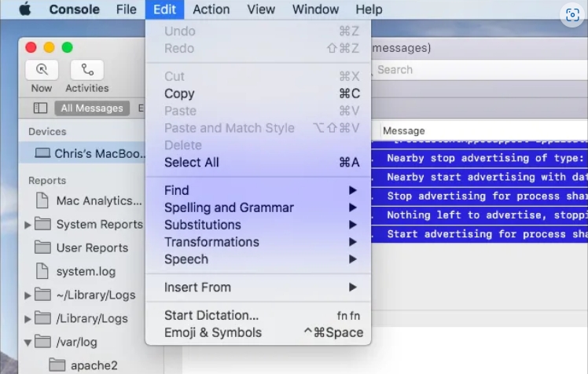
Task: Select the User Reports label
Action: (92, 247)
